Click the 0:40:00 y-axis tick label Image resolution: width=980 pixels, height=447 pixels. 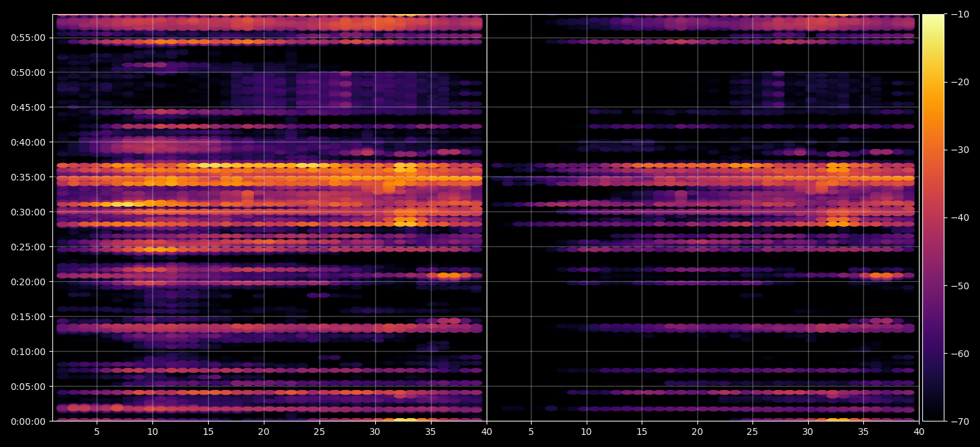coord(28,142)
